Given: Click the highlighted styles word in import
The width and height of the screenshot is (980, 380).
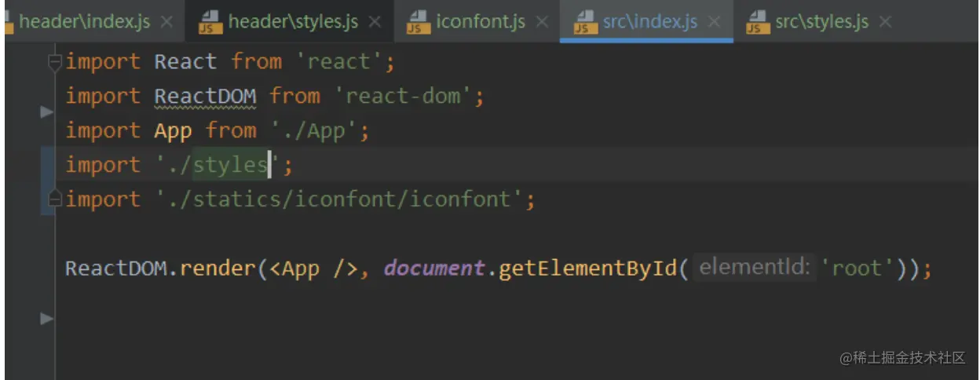Looking at the screenshot, I should 230,165.
